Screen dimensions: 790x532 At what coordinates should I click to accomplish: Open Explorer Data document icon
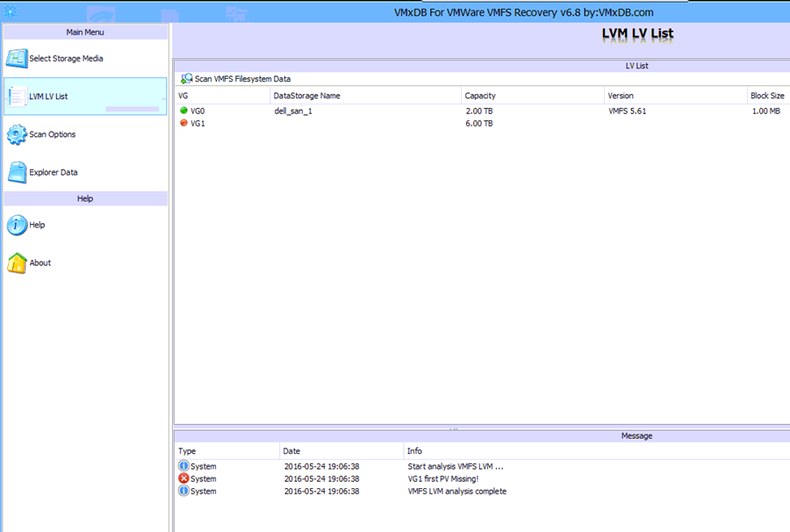pyautogui.click(x=17, y=172)
